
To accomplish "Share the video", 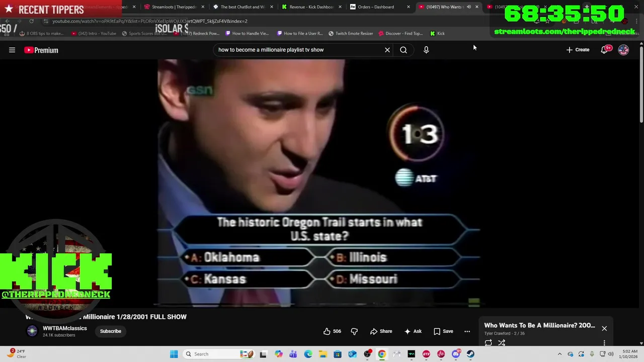I will (x=381, y=331).
